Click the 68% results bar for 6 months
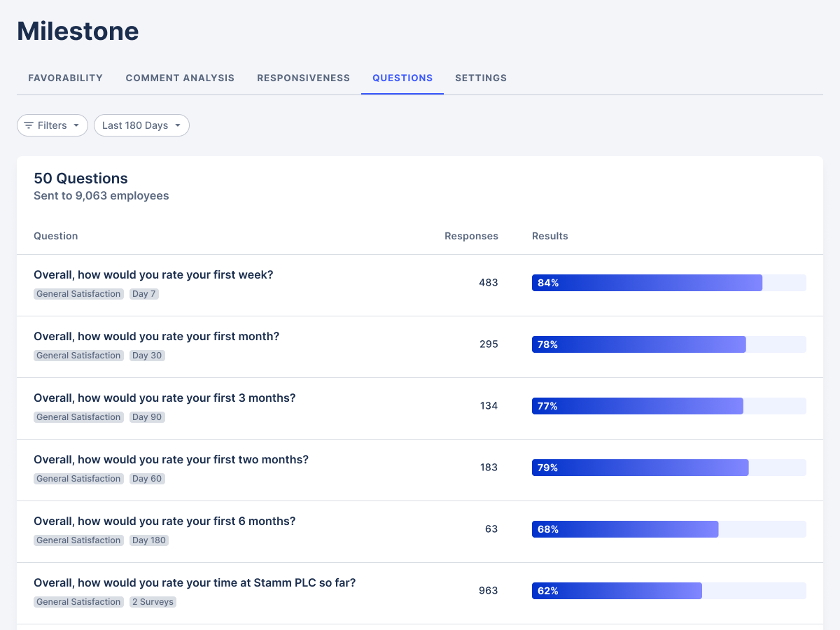Viewport: 840px width, 630px height. (625, 529)
